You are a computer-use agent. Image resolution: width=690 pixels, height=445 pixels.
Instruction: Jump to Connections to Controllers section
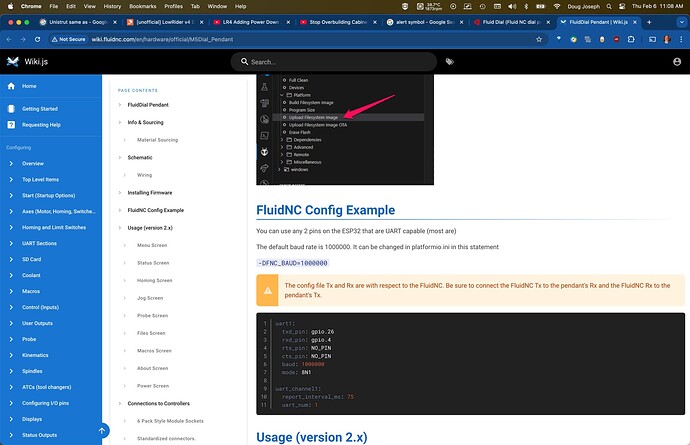[x=158, y=404]
